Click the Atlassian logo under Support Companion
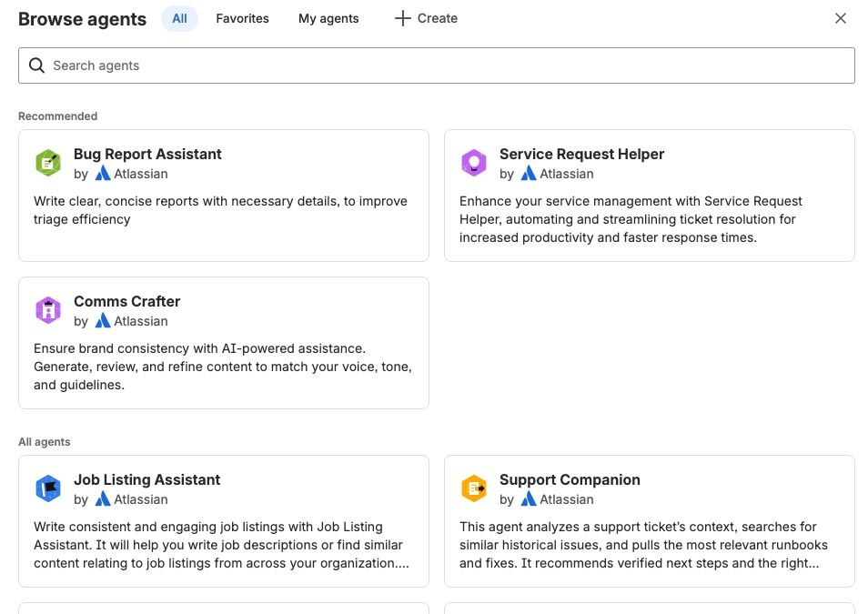The image size is (868, 614). tap(529, 499)
